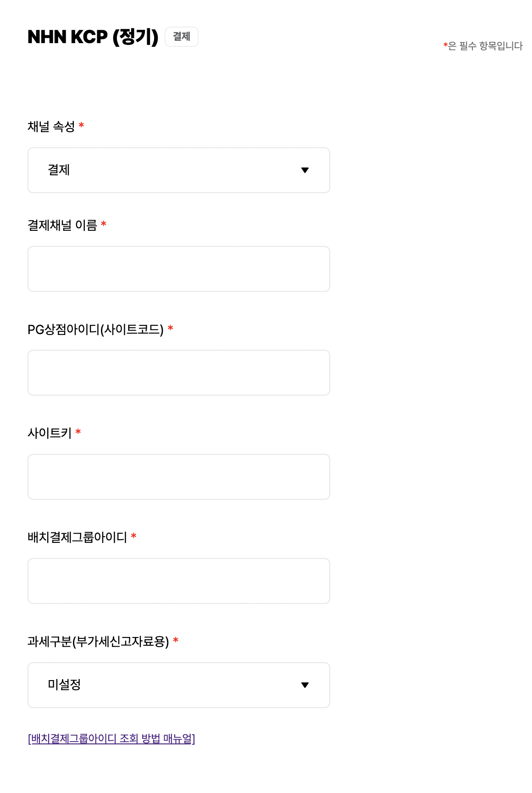Expand the 과세구분 dropdown showing 미설정
The image size is (532, 793).
(x=179, y=685)
